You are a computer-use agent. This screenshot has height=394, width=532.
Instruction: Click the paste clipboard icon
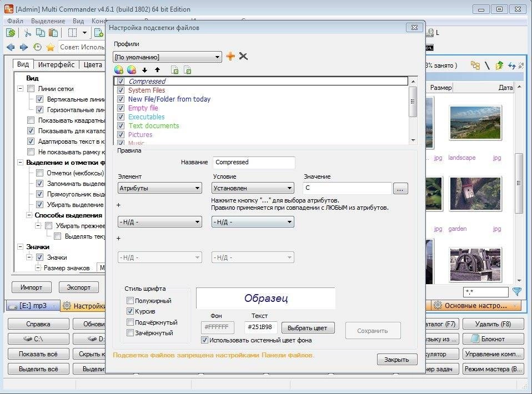[x=53, y=33]
